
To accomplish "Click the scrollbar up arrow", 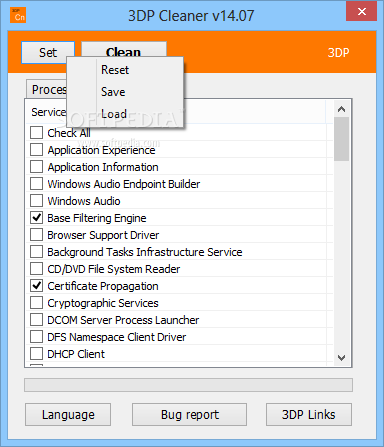I will pos(341,109).
